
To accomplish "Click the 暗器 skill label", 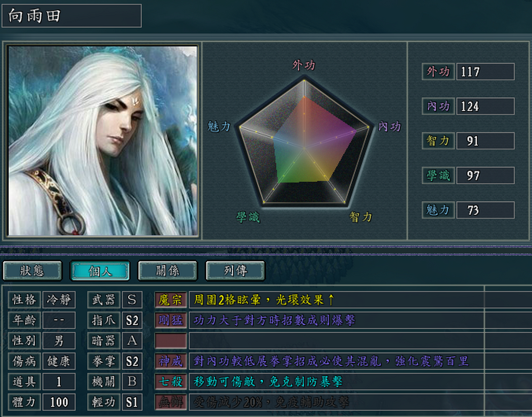I will click(x=104, y=341).
